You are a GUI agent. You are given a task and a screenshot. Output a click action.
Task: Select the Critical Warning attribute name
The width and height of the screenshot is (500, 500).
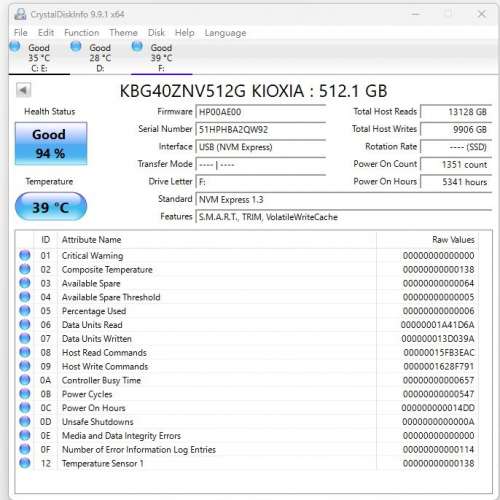pos(92,256)
